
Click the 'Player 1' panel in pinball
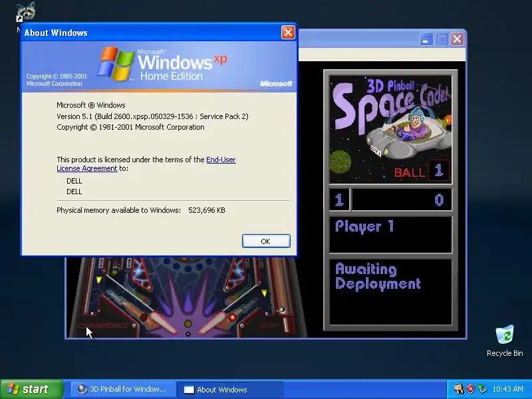click(x=390, y=235)
